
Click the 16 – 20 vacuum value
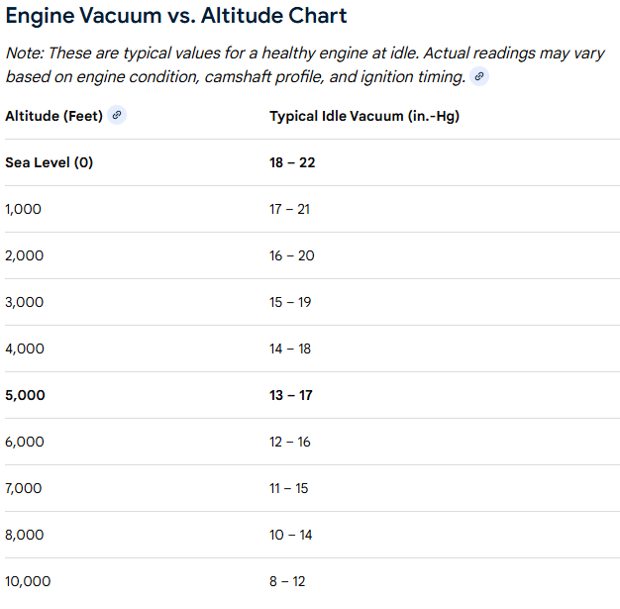click(x=292, y=255)
